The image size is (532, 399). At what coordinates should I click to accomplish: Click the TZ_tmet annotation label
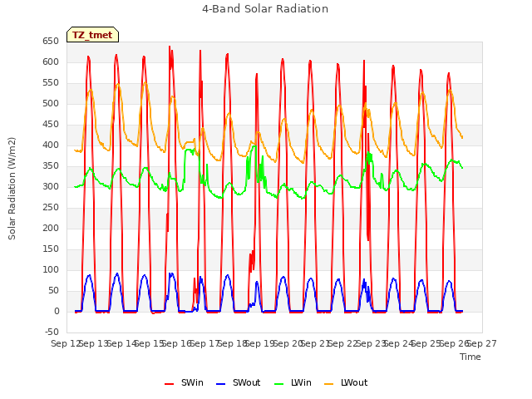pos(92,35)
